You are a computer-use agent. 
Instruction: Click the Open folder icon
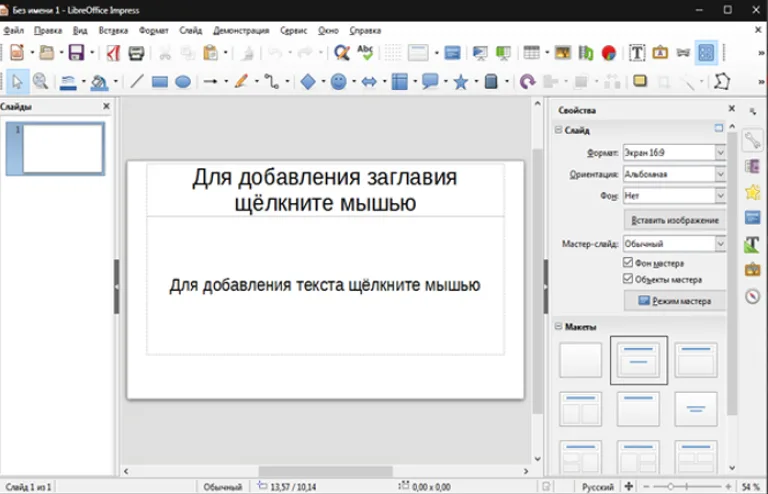[47, 52]
